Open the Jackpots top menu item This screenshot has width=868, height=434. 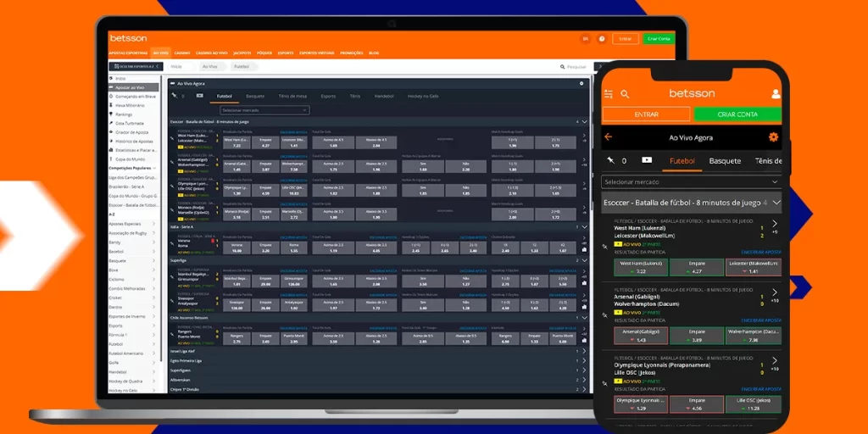242,53
